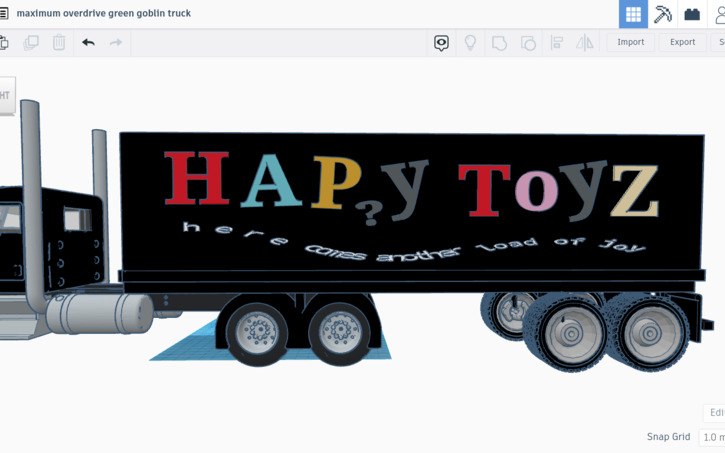The height and width of the screenshot is (453, 725).
Task: Select the red letter T shape
Action: coord(484,190)
